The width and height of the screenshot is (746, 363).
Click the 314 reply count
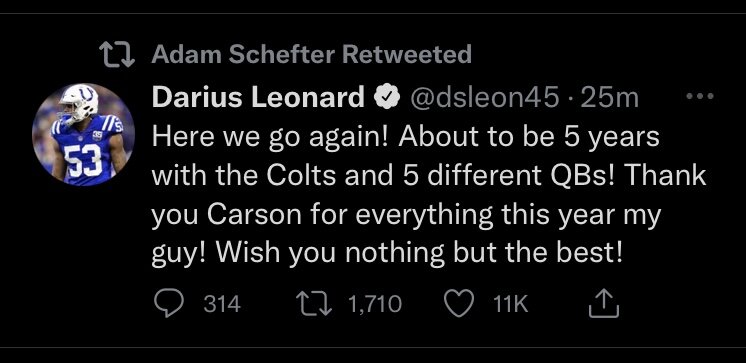click(222, 304)
